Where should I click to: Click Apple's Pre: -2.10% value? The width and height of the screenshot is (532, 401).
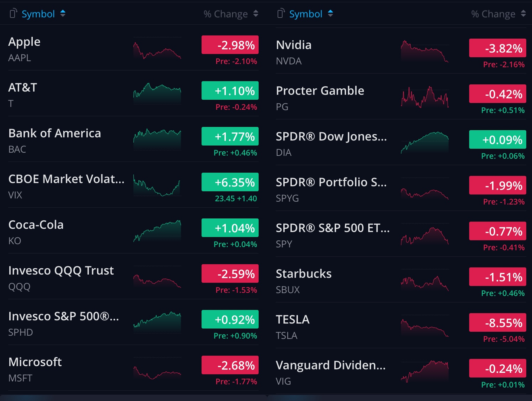tap(236, 61)
